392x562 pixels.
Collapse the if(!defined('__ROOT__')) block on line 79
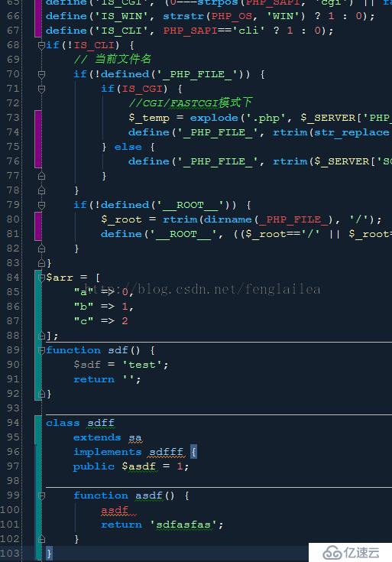tap(41, 205)
